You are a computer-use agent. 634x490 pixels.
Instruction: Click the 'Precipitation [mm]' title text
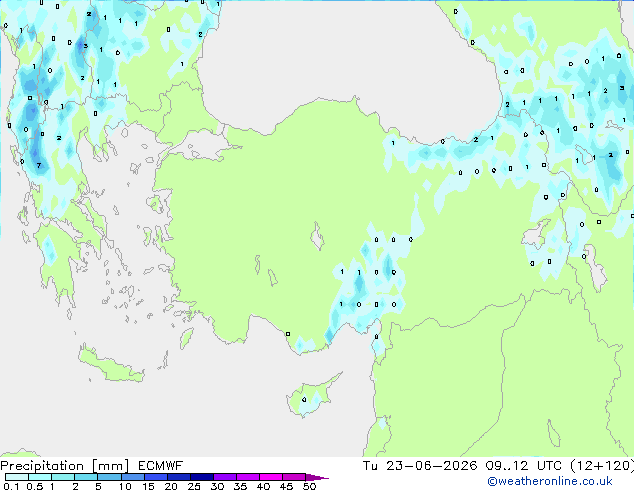click(x=64, y=466)
